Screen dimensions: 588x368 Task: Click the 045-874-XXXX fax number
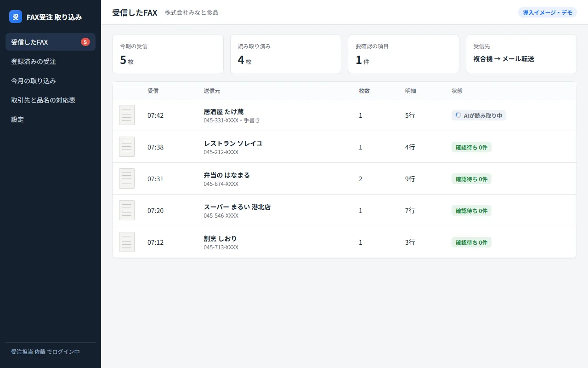click(221, 184)
